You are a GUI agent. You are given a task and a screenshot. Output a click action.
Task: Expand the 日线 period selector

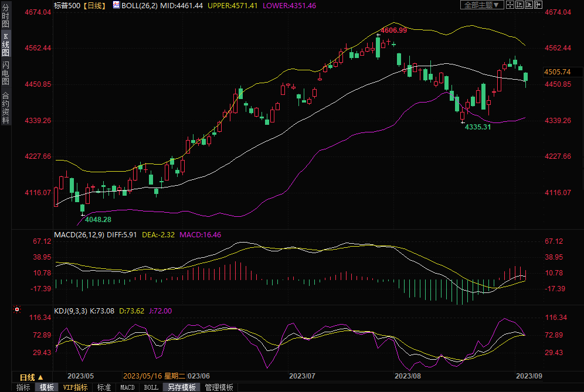click(x=32, y=377)
